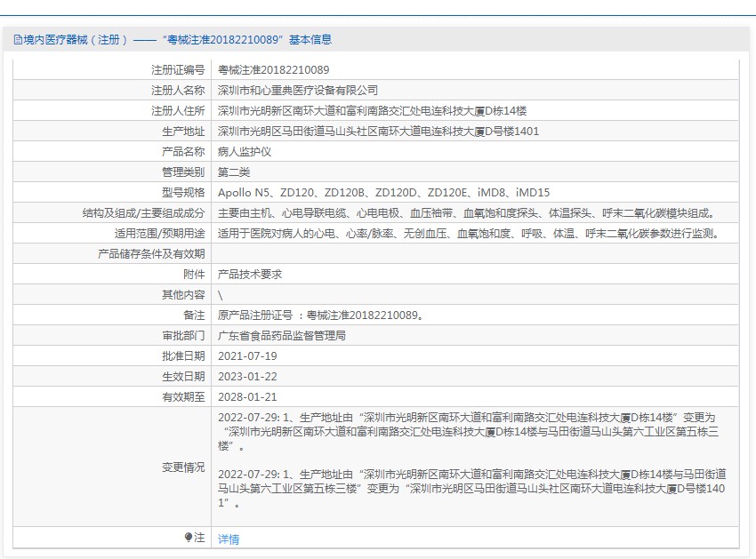756x559 pixels.
Task: Click the 生产地址 address ending in D号楼1401
Action: click(x=379, y=131)
